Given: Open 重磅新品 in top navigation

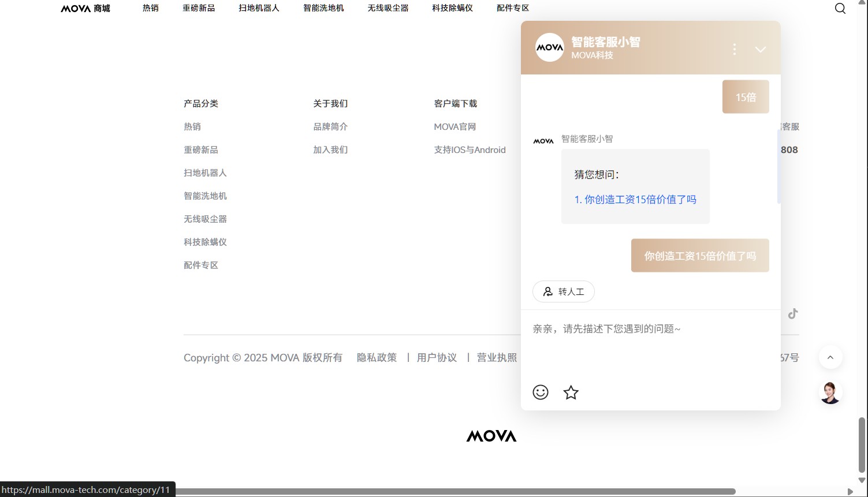Looking at the screenshot, I should [199, 8].
